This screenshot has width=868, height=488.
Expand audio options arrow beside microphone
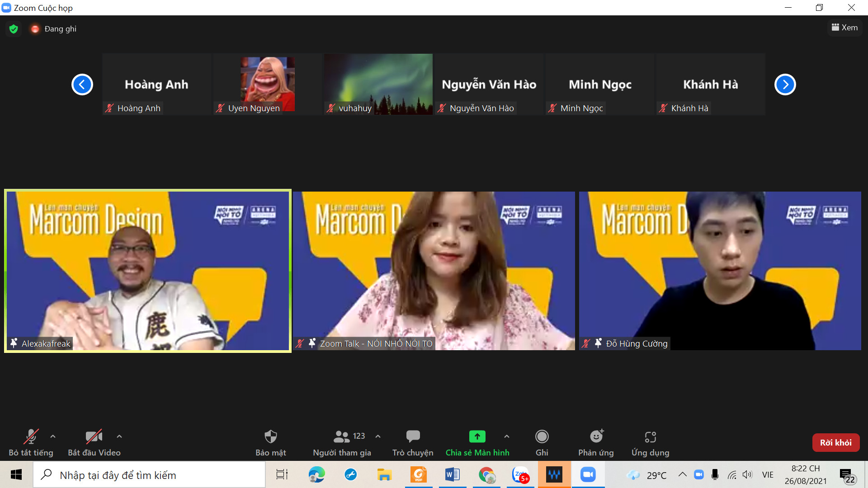(53, 436)
